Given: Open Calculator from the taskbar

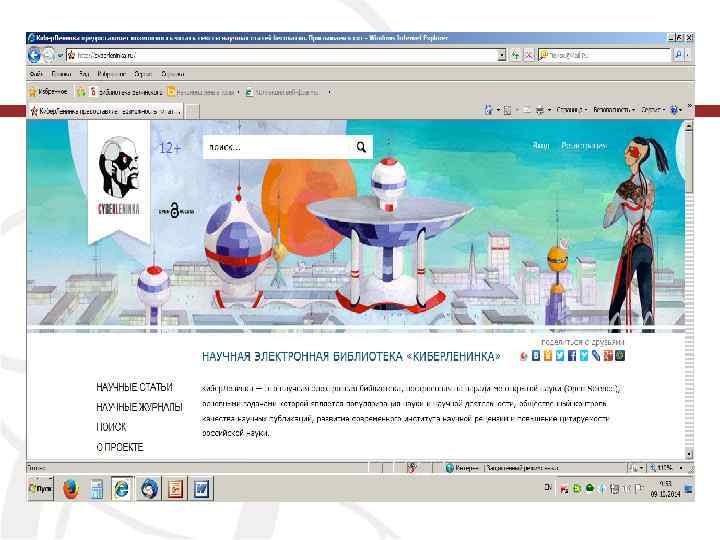Looking at the screenshot, I should tap(96, 489).
